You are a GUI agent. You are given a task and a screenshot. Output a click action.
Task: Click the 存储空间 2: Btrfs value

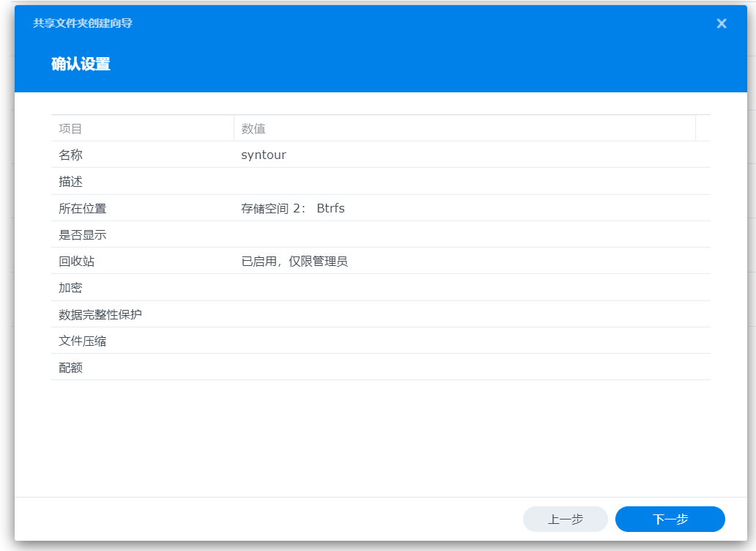(x=293, y=208)
